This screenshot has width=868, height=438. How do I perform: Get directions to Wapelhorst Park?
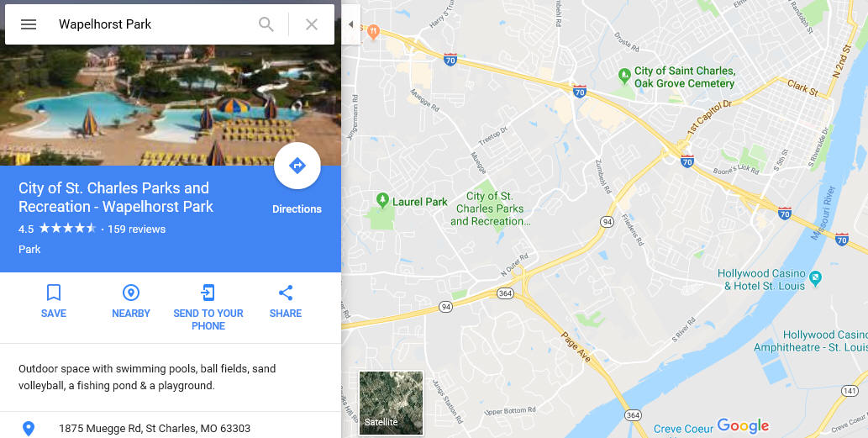click(297, 166)
